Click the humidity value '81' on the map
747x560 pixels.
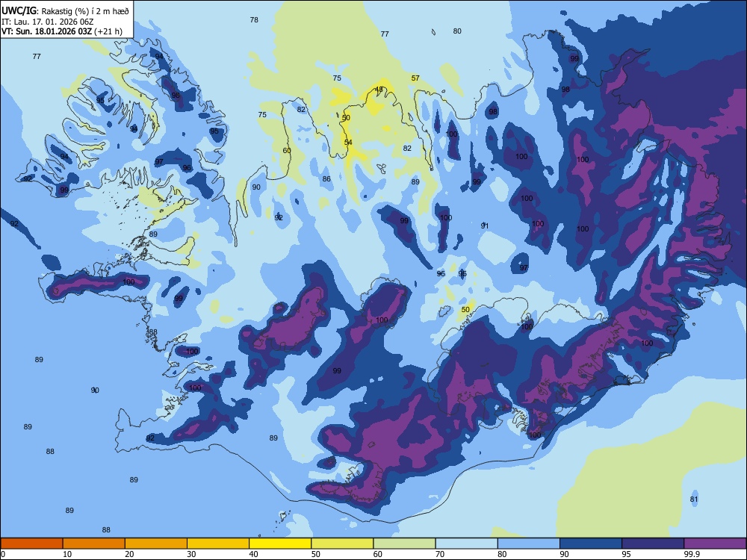[x=694, y=499]
